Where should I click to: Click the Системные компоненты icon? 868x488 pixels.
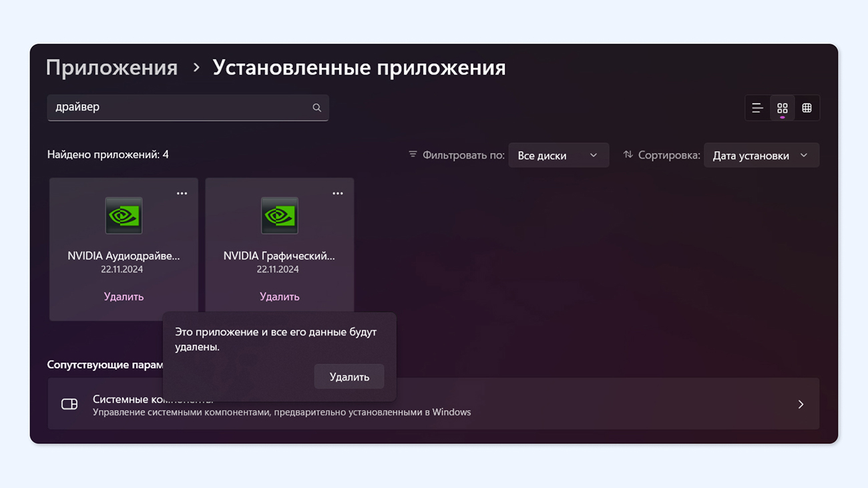coord(69,404)
